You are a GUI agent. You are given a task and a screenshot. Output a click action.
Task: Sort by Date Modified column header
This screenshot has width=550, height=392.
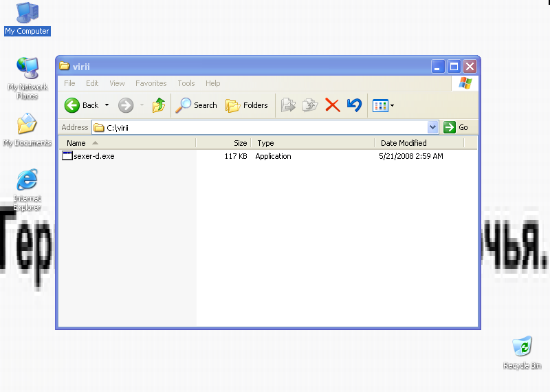point(419,143)
